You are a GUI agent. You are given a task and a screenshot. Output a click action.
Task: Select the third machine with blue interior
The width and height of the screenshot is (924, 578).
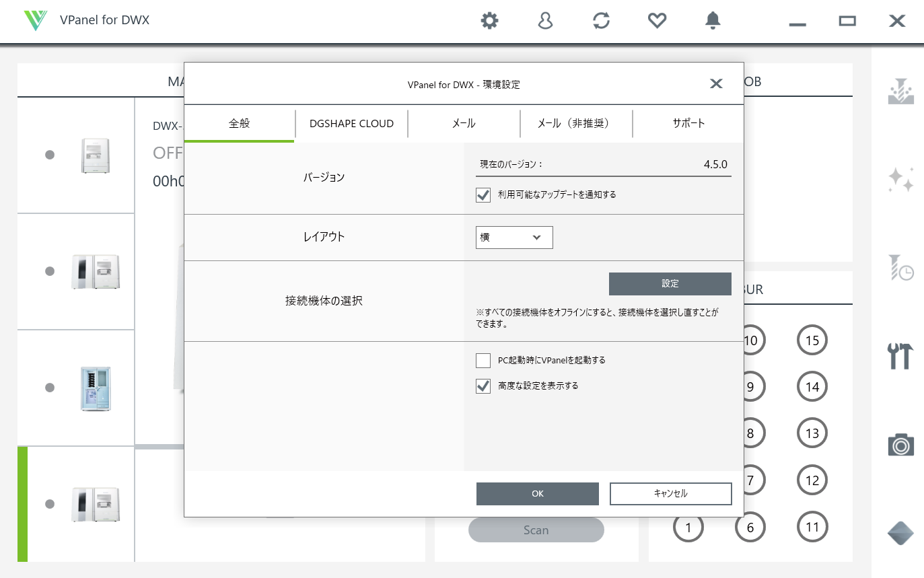pyautogui.click(x=96, y=388)
